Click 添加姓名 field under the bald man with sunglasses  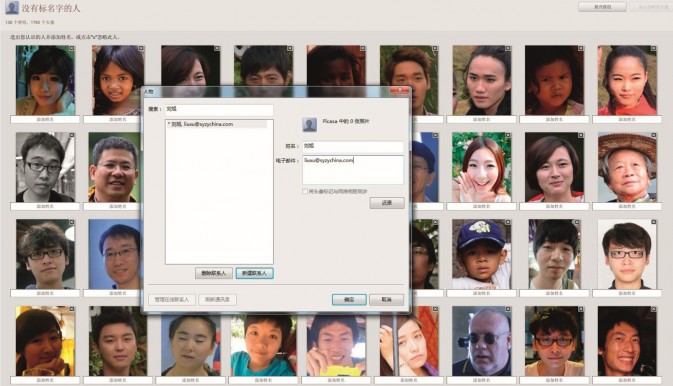482,380
